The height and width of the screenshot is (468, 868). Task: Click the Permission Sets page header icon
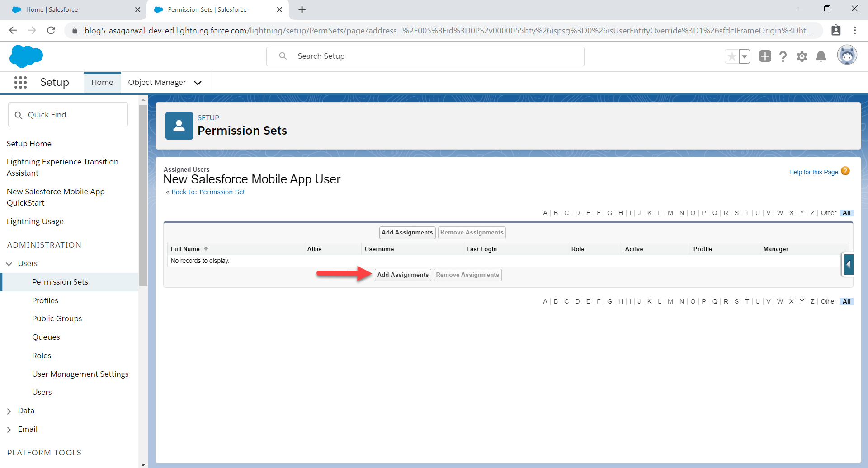[x=179, y=126]
